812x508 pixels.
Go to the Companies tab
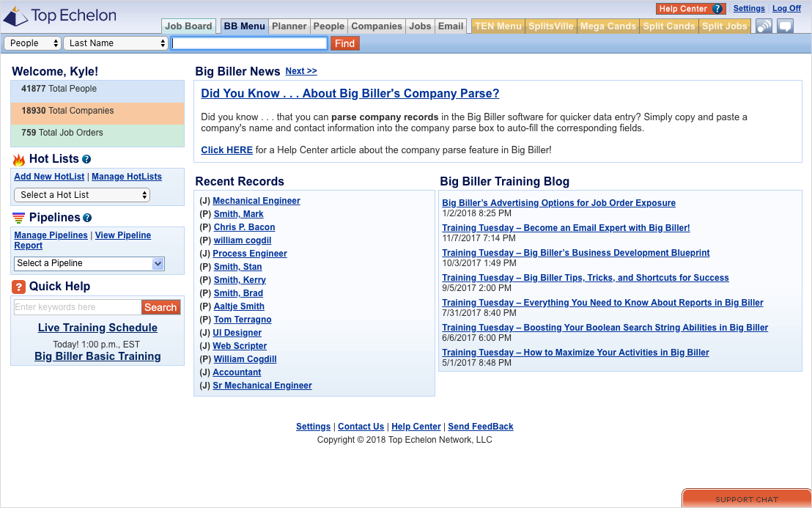pyautogui.click(x=377, y=26)
